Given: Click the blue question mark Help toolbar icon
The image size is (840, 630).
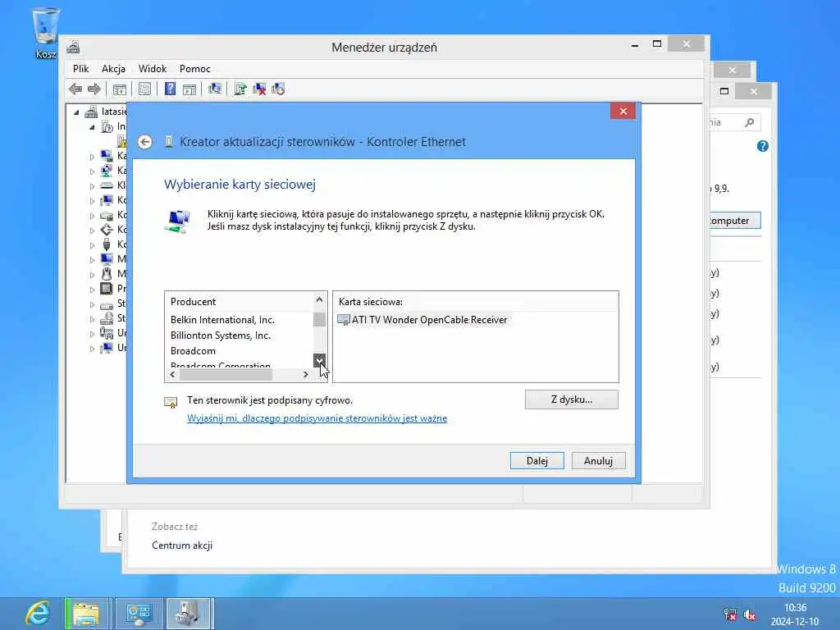Looking at the screenshot, I should [x=170, y=89].
